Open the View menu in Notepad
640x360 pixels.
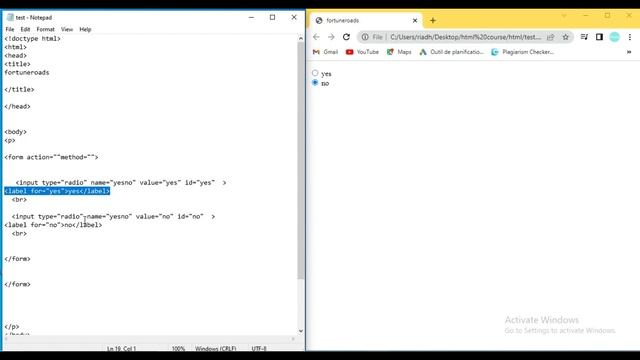point(67,29)
